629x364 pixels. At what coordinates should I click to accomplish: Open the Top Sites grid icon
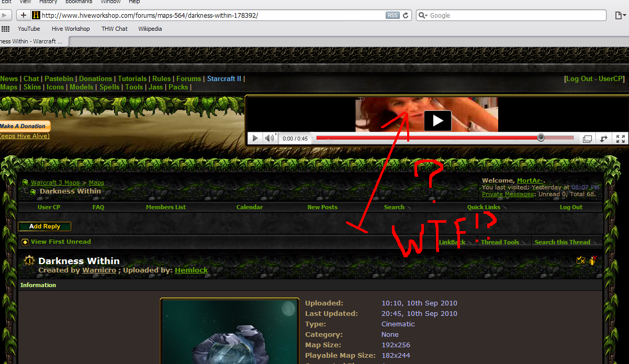click(5, 29)
